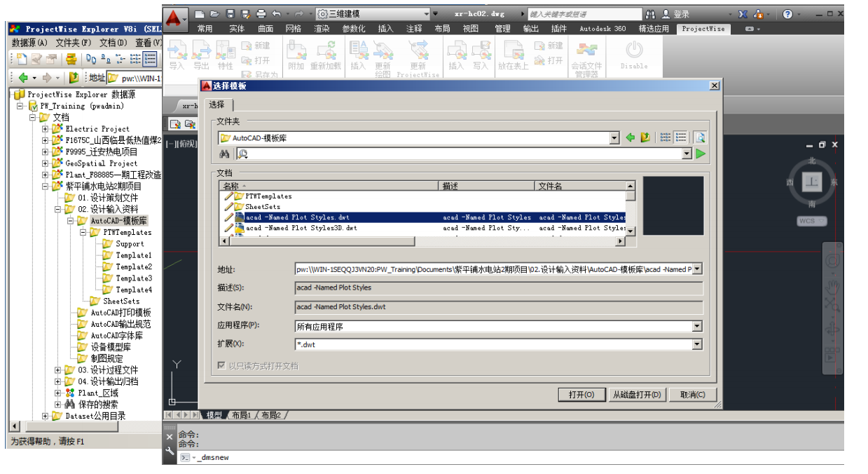
Task: Click the up-folder icon in ProjectWise Explorer toolbar
Action: [74, 78]
